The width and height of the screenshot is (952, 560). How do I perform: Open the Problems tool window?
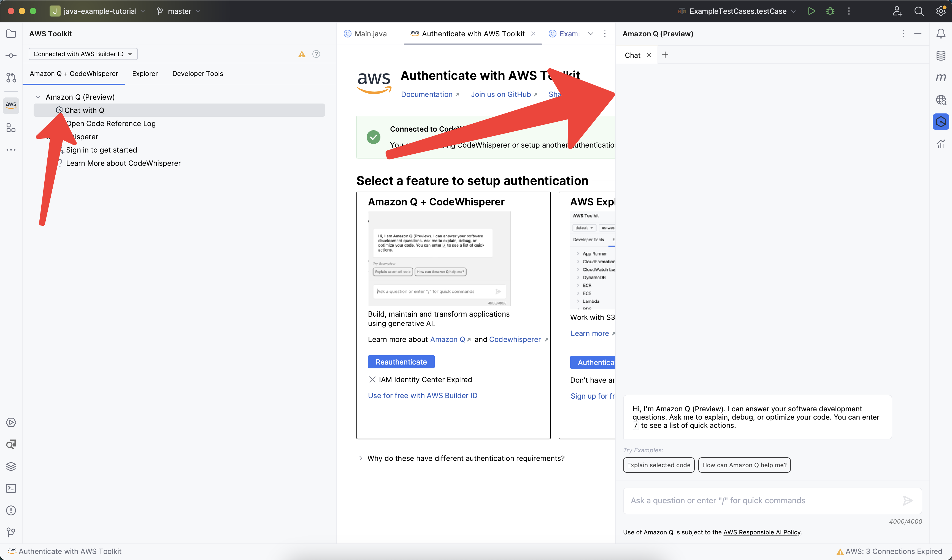point(11,510)
